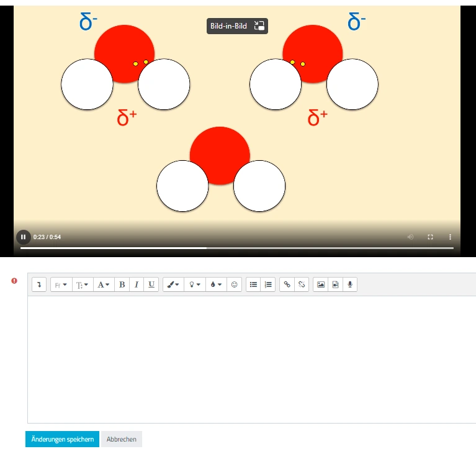Insert an unordered bullet list
Screen dimensions: 476x454
pos(253,284)
